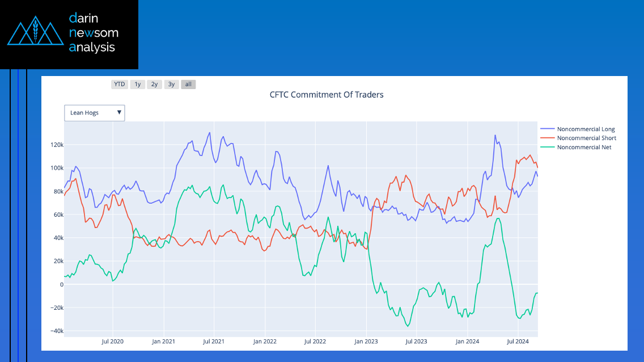Click the Jul 2024 x-axis label
Viewport: 644px width, 362px height.
click(x=518, y=342)
